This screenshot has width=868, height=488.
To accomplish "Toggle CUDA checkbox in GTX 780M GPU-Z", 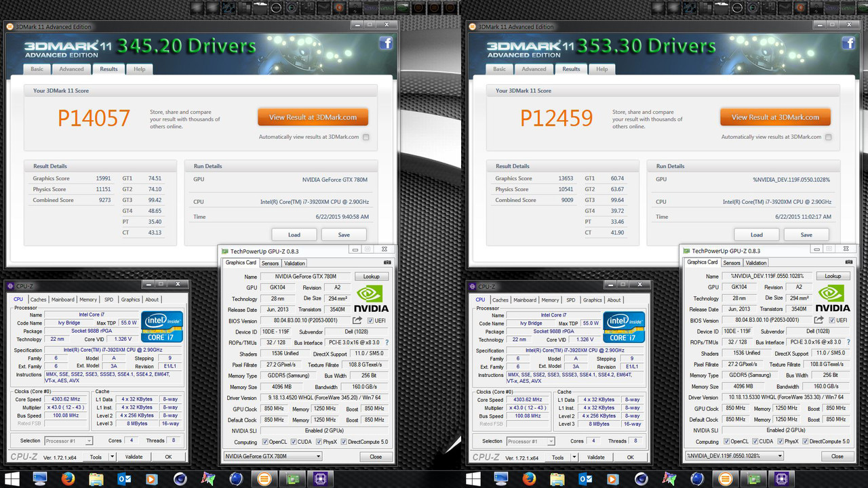I will (294, 442).
